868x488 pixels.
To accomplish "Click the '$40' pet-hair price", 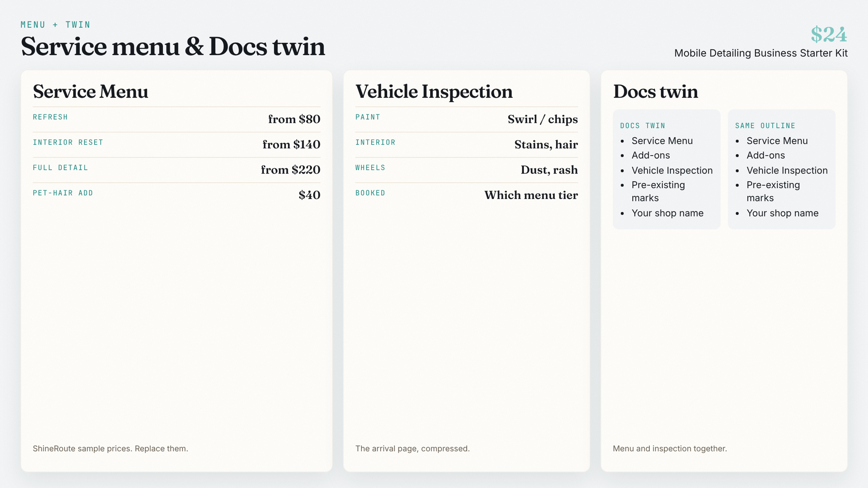I will (x=309, y=195).
